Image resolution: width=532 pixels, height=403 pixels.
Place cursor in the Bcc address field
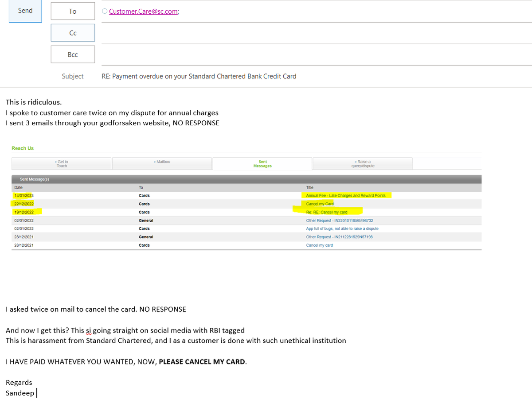point(317,55)
